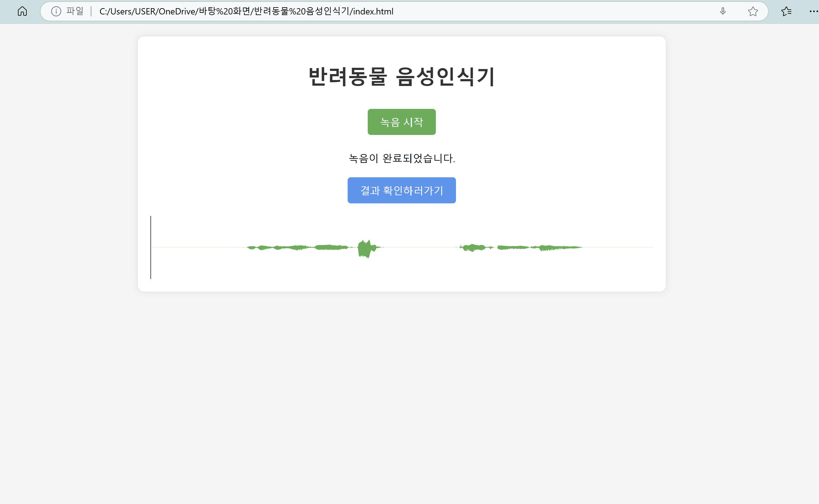Seek to the right-side waveform cluster
The width and height of the screenshot is (819, 504).
pos(520,247)
